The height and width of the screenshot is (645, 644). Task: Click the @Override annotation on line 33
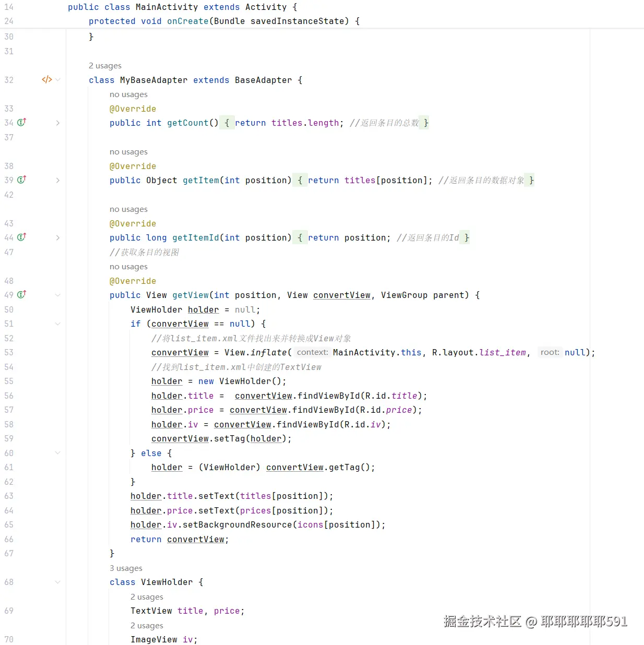tap(133, 109)
